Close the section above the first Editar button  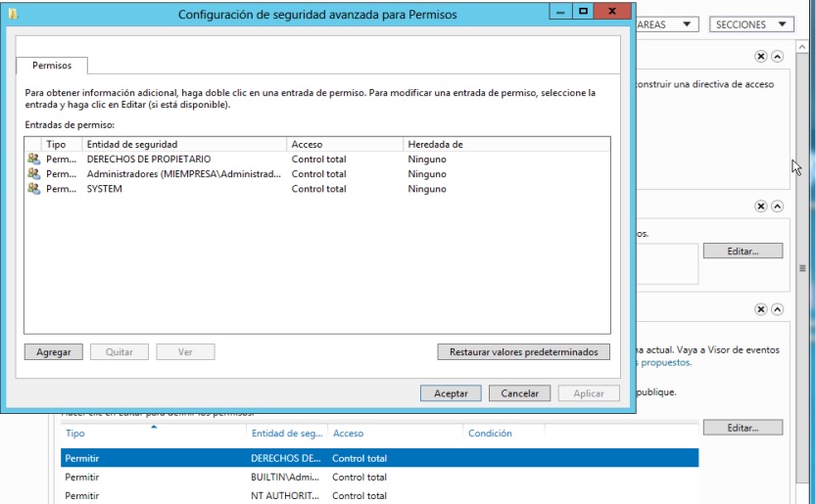(761, 206)
